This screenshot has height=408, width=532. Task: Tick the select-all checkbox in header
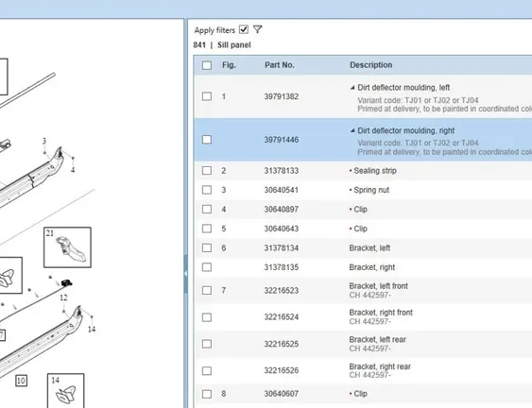pyautogui.click(x=207, y=65)
